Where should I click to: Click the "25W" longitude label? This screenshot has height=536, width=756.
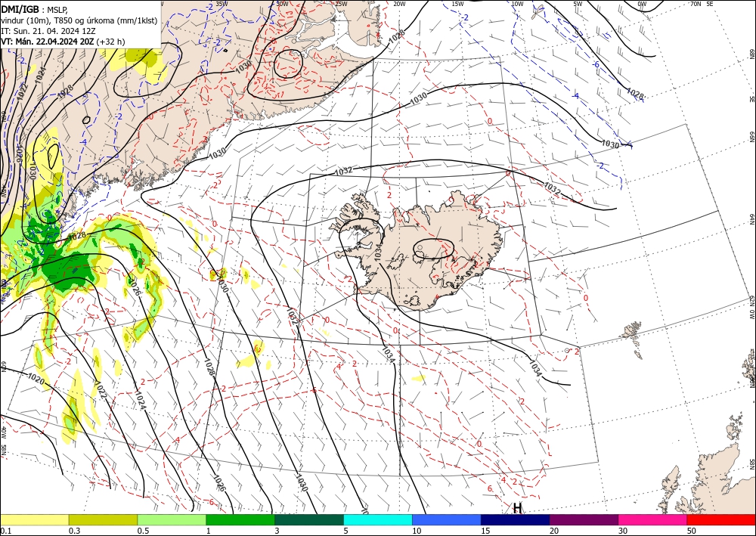341,4
